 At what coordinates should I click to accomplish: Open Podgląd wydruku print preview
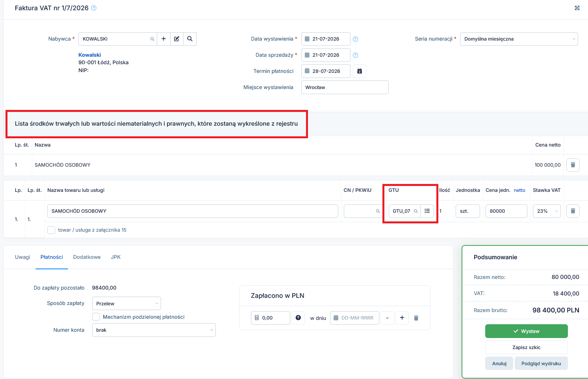point(541,364)
